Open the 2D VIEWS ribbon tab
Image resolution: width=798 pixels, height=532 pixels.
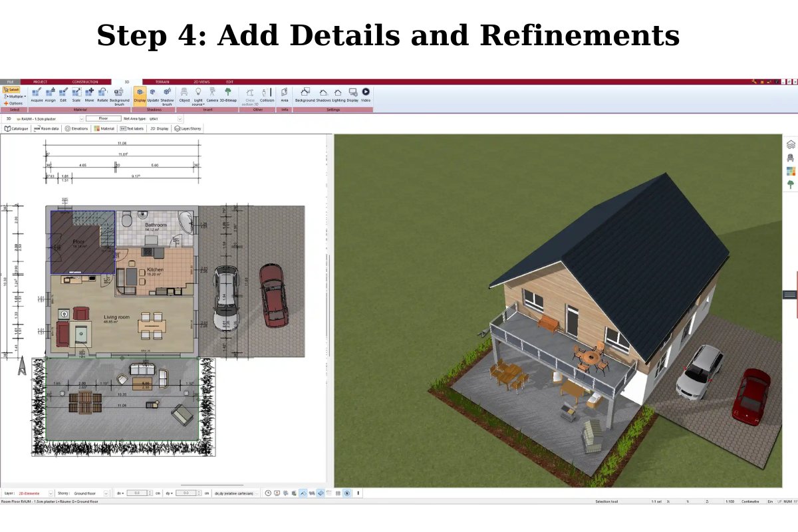(x=201, y=81)
